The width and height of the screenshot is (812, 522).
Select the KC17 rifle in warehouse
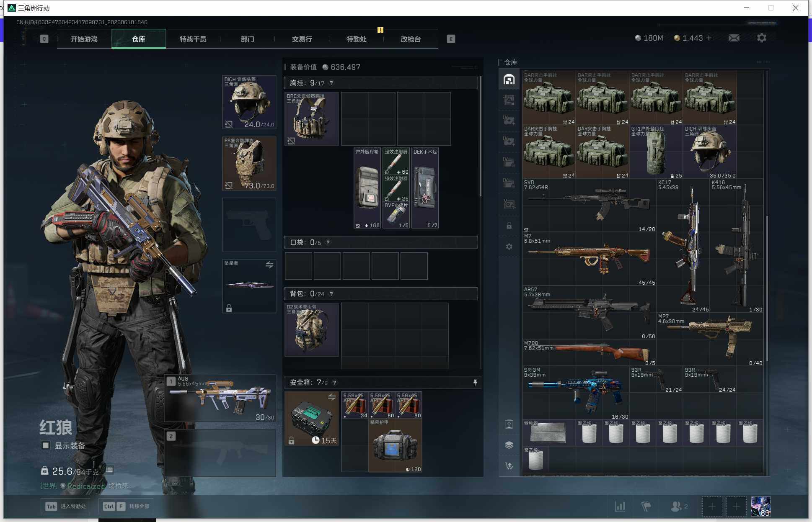(683, 246)
